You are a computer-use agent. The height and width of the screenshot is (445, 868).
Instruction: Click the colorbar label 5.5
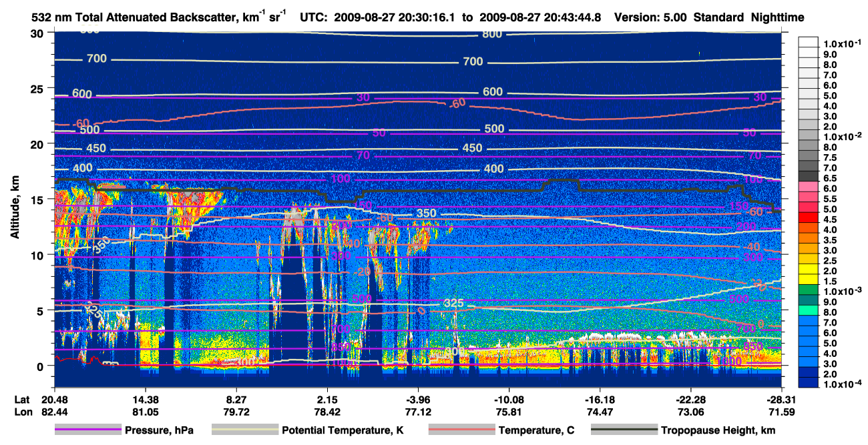(829, 199)
